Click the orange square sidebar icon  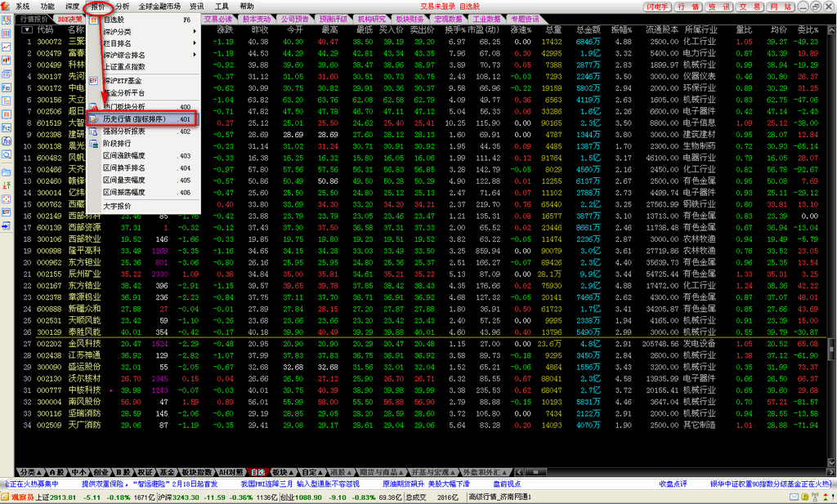[x=6, y=114]
